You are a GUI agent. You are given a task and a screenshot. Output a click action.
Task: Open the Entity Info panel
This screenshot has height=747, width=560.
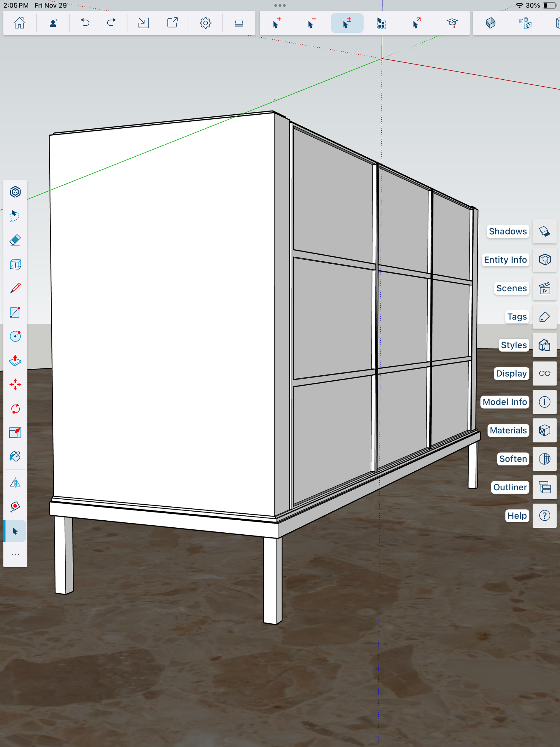pos(545,260)
